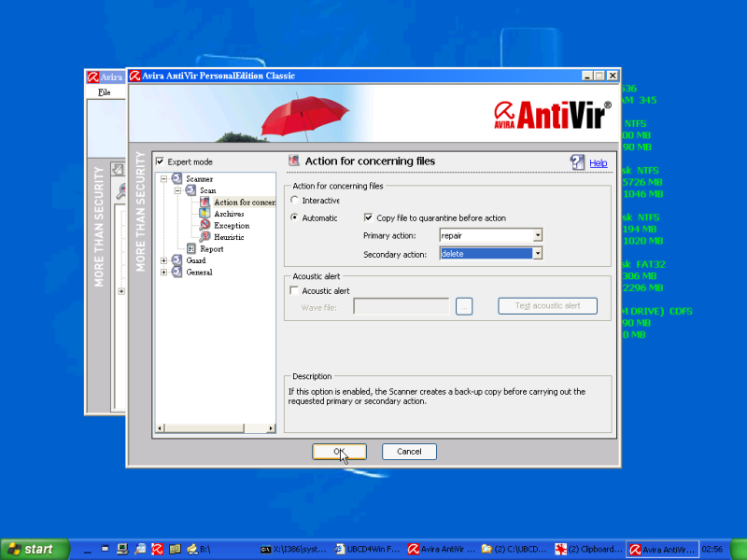
Task: Switch to (2) C:\UBCD... taskbar folder
Action: [515, 549]
